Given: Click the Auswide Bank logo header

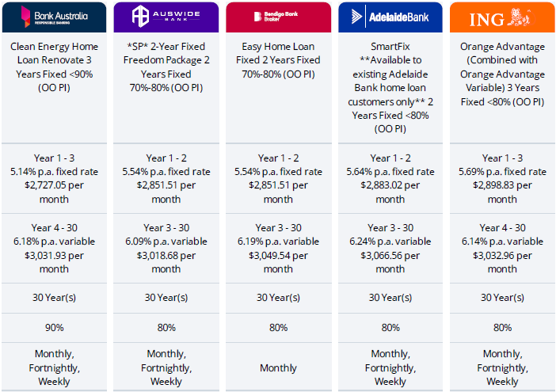Looking at the screenshot, I should point(166,17).
